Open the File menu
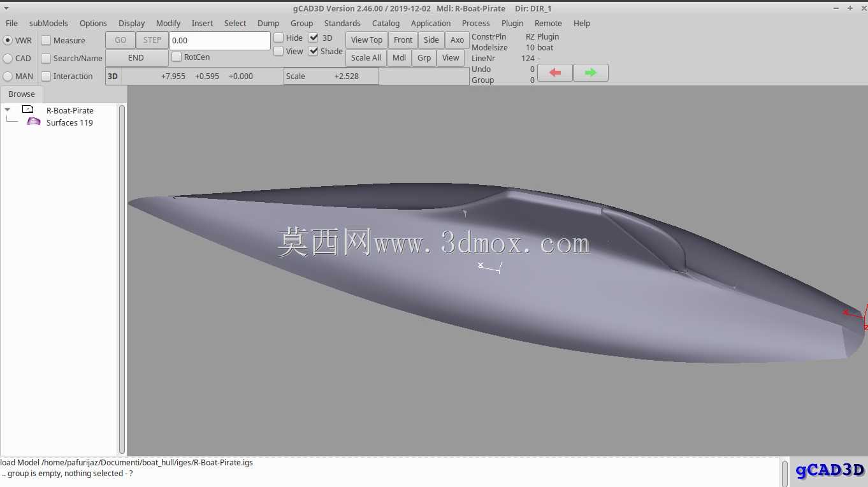This screenshot has height=487, width=868. click(x=11, y=23)
